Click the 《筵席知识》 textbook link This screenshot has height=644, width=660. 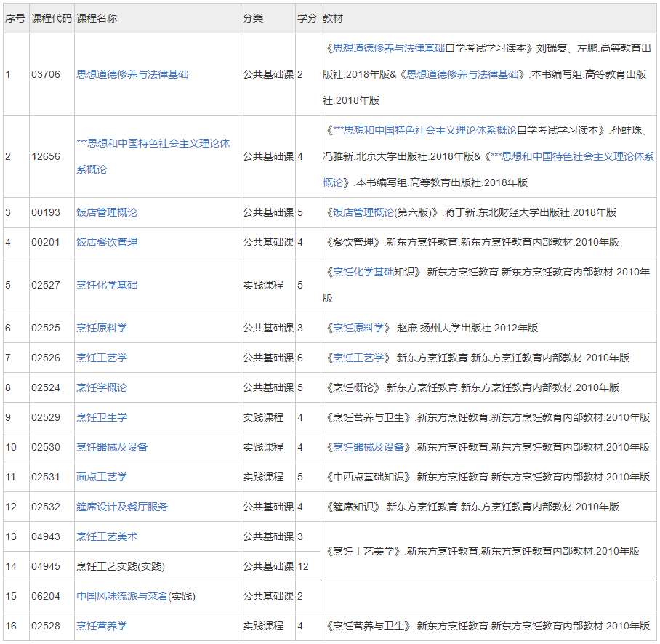click(353, 507)
